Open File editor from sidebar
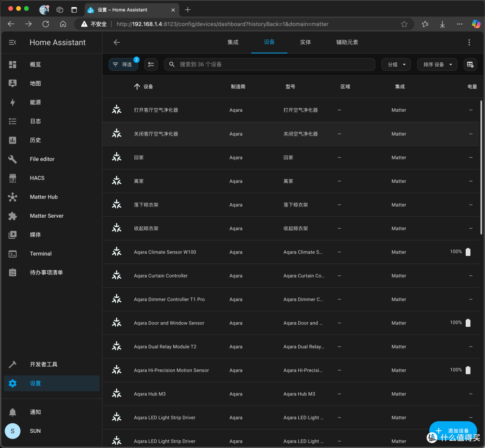 coord(51,159)
